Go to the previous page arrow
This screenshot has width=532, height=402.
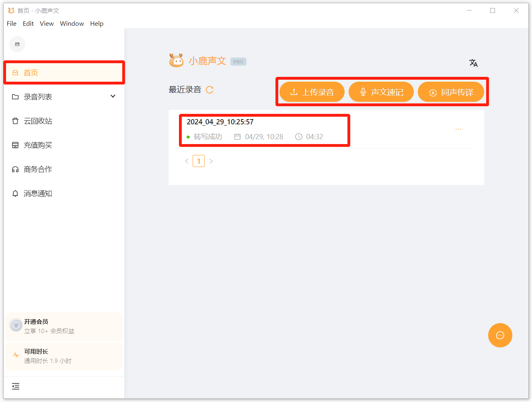(x=187, y=161)
